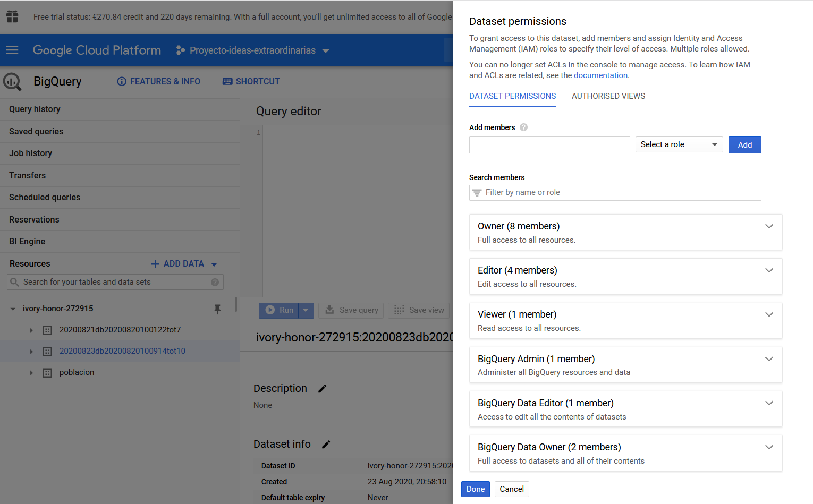Expand dataset 20200823db20200820100914tot10 arrow

point(31,352)
